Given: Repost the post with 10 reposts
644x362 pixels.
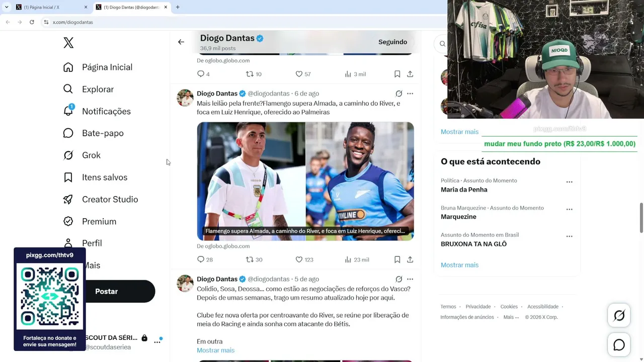Looking at the screenshot, I should coord(250,74).
